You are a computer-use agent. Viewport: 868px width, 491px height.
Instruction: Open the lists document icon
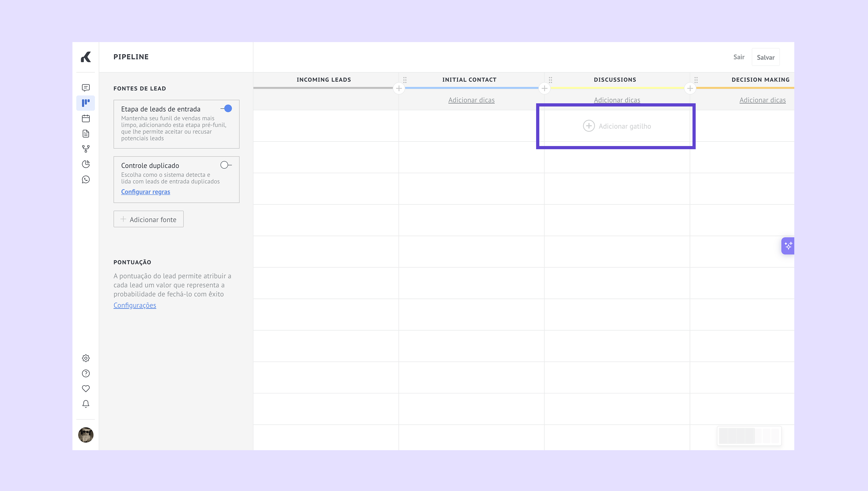[x=86, y=134]
